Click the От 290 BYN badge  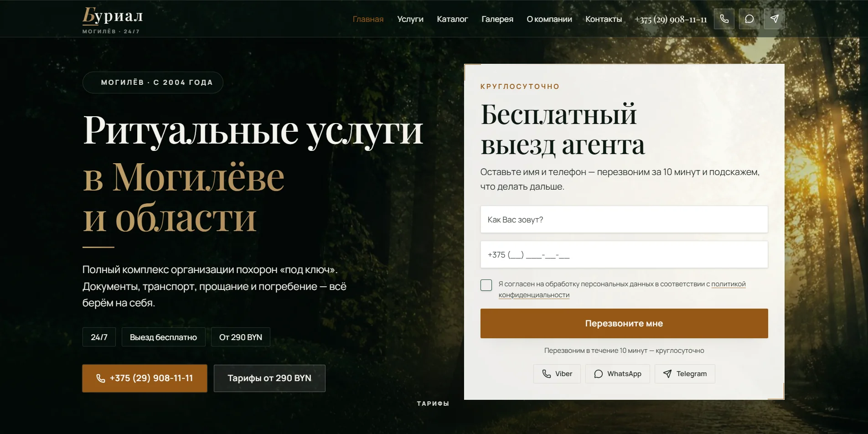[x=241, y=337]
